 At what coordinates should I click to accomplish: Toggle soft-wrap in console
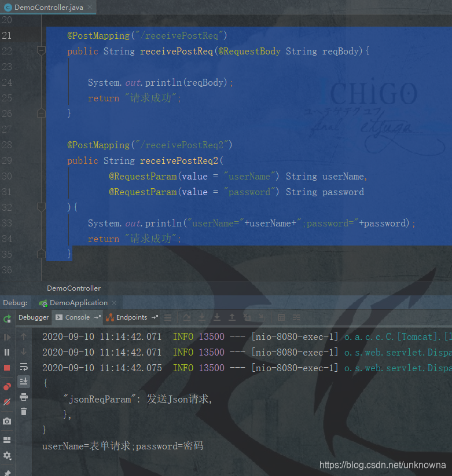[x=24, y=367]
